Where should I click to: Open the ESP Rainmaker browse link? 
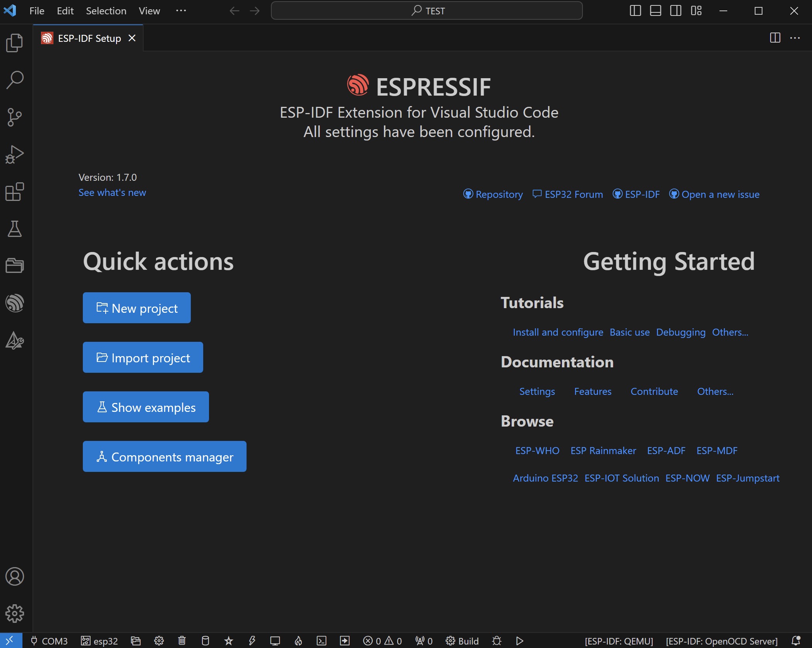(603, 451)
